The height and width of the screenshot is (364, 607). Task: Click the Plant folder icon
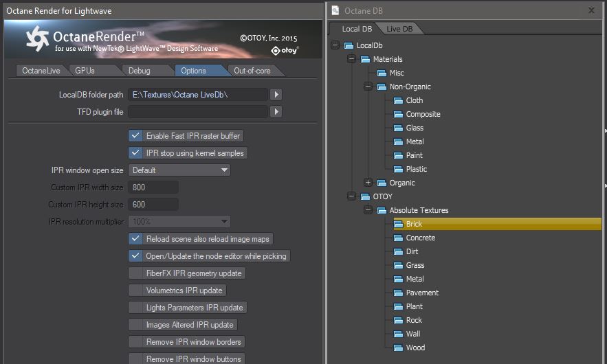coord(398,306)
